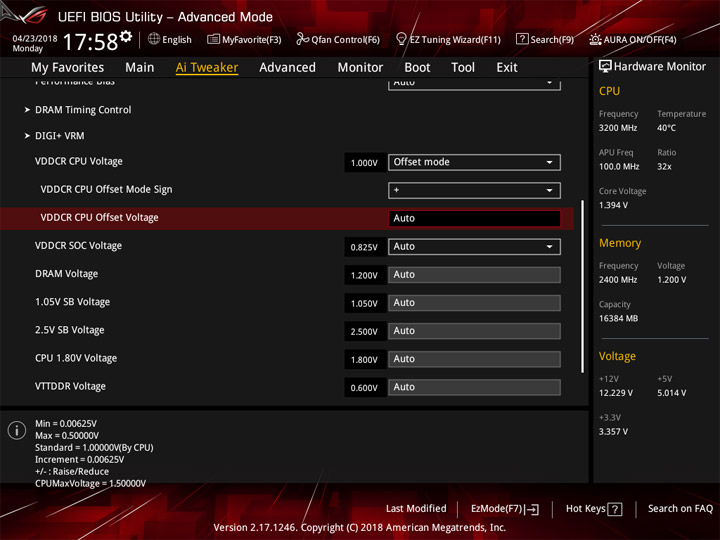This screenshot has height=540, width=720.
Task: Click the 17:58 clock display
Action: point(90,42)
